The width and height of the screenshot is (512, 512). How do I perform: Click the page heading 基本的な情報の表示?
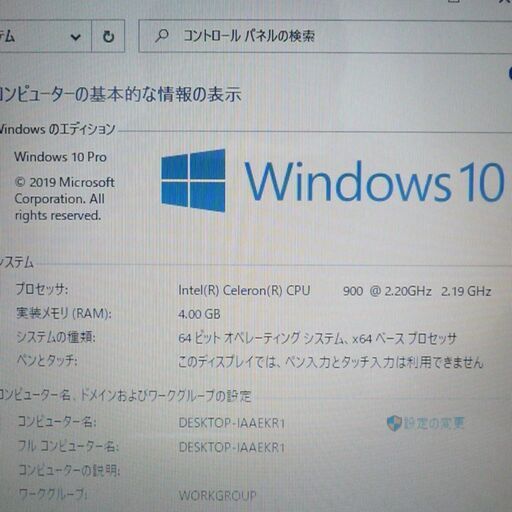120,94
